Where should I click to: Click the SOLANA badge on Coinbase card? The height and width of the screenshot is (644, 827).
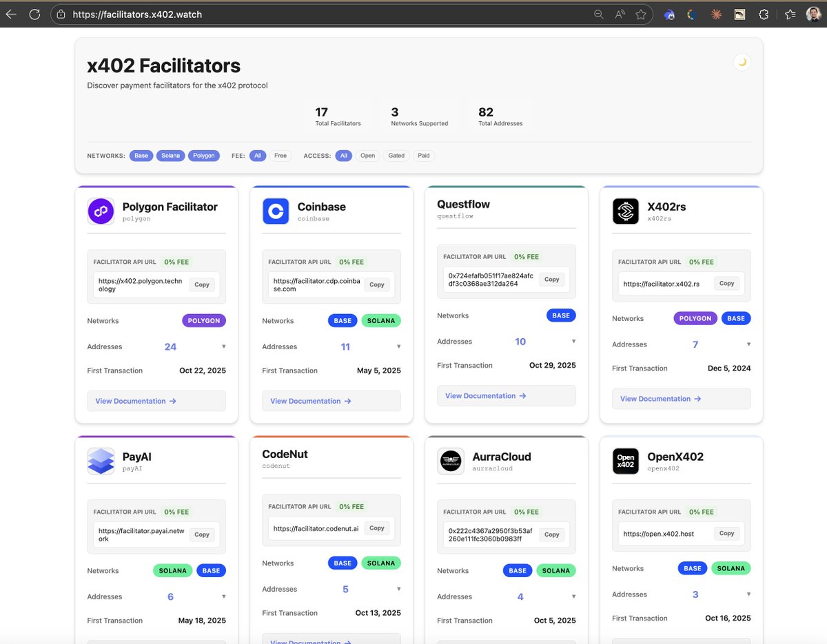click(x=381, y=321)
